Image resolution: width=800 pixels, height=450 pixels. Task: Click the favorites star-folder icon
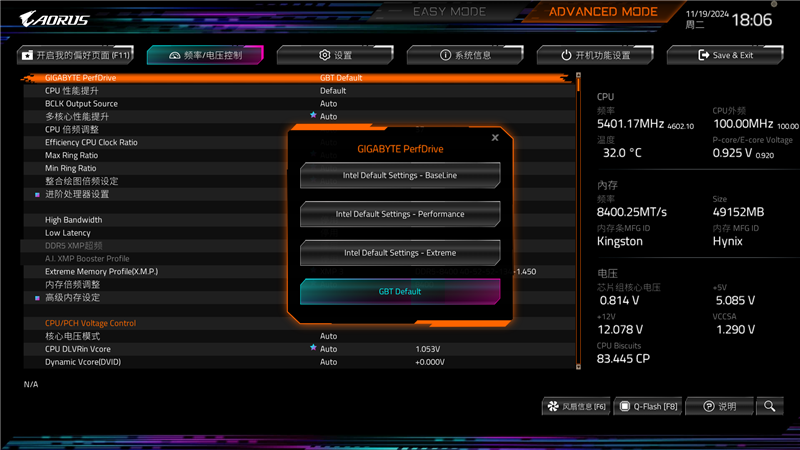point(28,55)
